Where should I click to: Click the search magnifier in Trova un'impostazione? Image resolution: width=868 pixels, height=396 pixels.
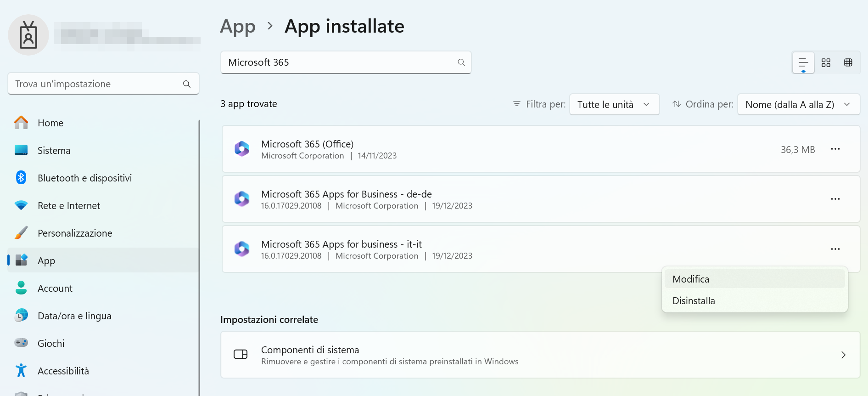pos(187,84)
